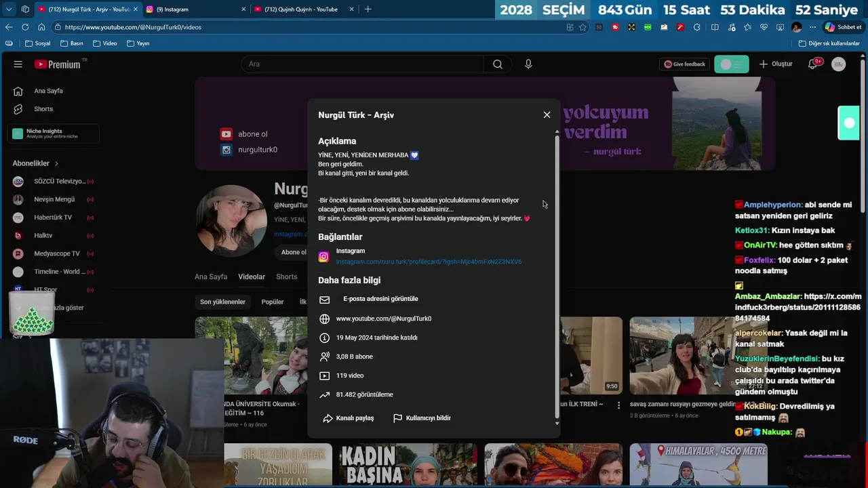The width and height of the screenshot is (868, 488).
Task: Open browser extensions puzzle icon
Action: [x=698, y=27]
